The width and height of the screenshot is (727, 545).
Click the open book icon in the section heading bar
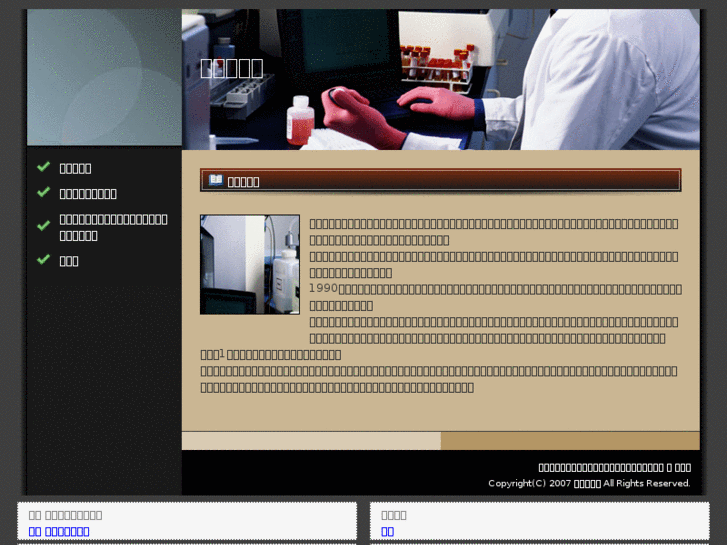216,180
